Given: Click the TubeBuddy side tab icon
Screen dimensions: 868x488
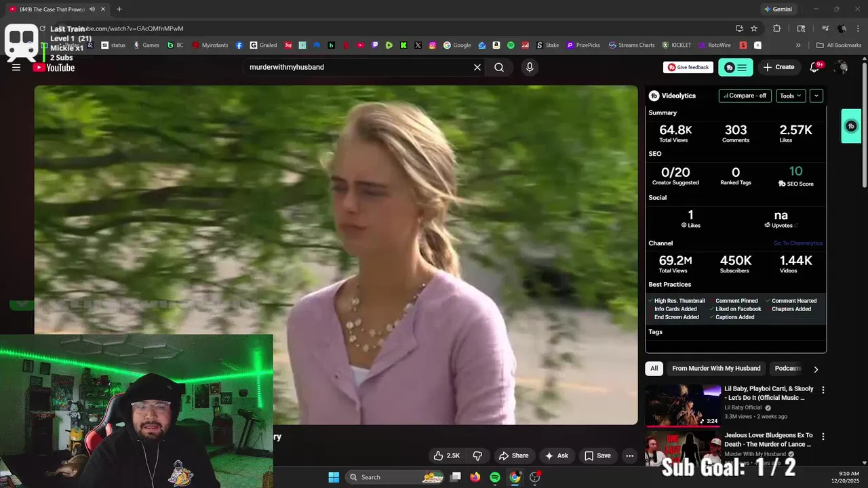Looking at the screenshot, I should point(851,126).
